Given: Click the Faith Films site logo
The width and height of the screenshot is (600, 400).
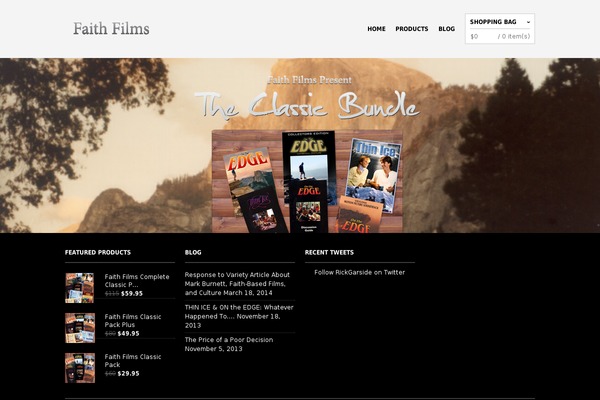Looking at the screenshot, I should (x=111, y=29).
